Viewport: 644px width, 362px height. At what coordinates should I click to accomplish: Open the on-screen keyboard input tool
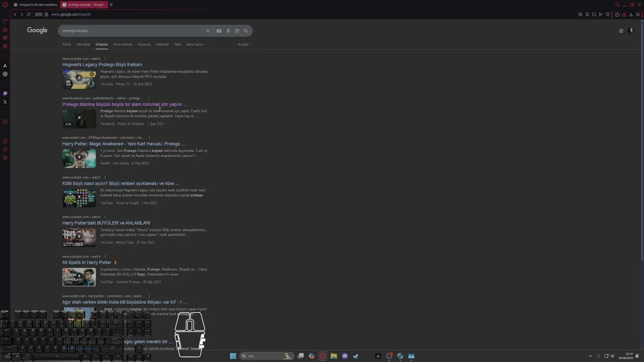pos(219,31)
